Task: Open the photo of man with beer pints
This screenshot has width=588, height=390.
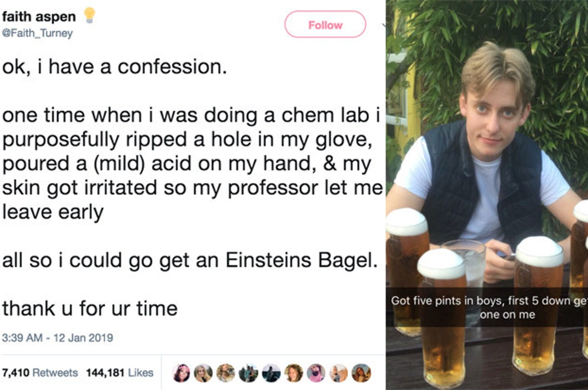Action: pyautogui.click(x=487, y=164)
